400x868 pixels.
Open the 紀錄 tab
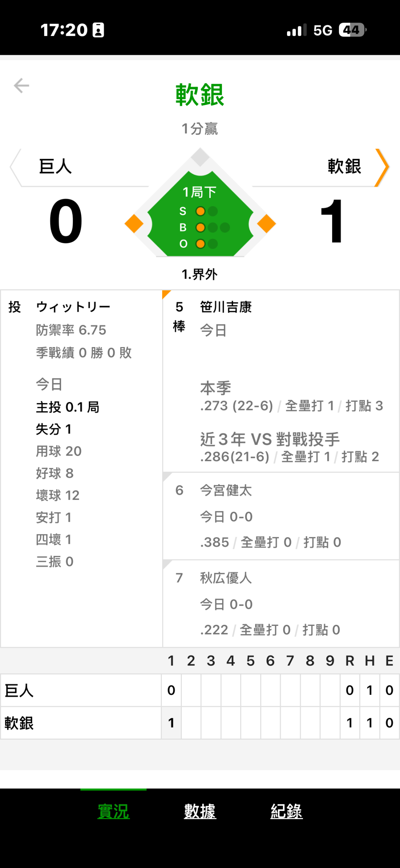click(x=286, y=811)
